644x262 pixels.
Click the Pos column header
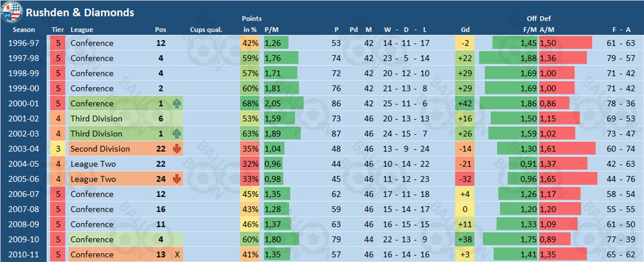(x=160, y=30)
